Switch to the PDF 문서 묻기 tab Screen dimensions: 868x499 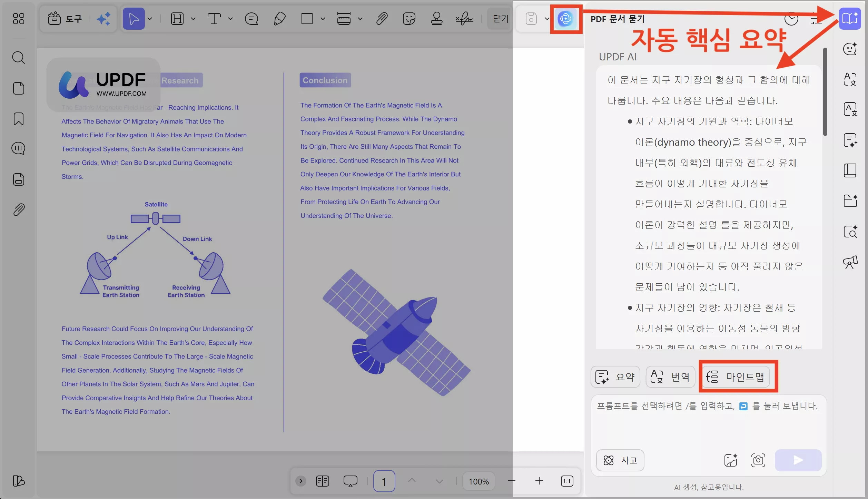click(617, 19)
